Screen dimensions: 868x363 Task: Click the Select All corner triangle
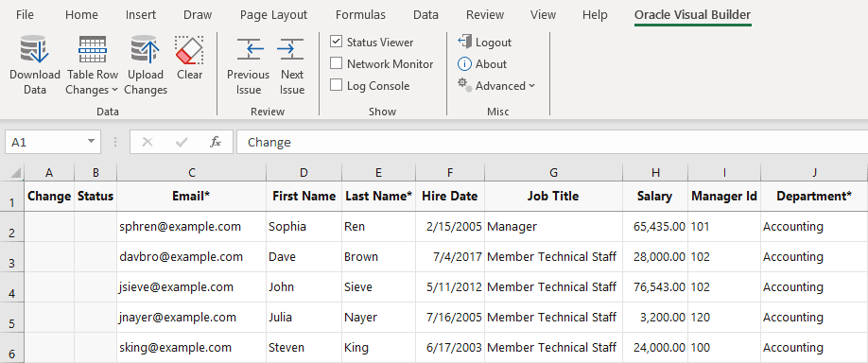(16, 173)
